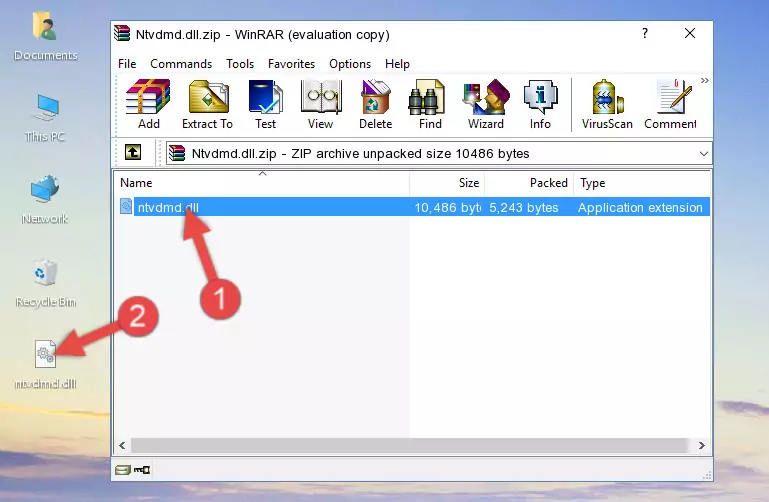This screenshot has width=769, height=502.
Task: Open the Commands menu
Action: click(x=181, y=64)
